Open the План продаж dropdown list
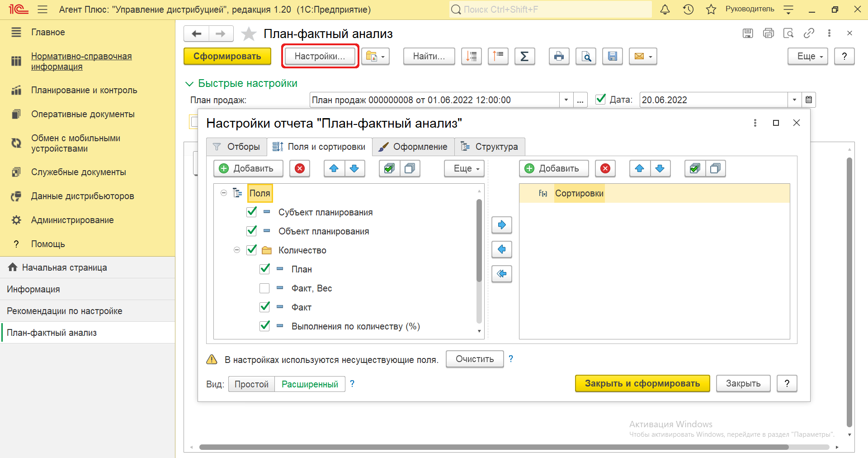The width and height of the screenshot is (868, 458). point(566,100)
